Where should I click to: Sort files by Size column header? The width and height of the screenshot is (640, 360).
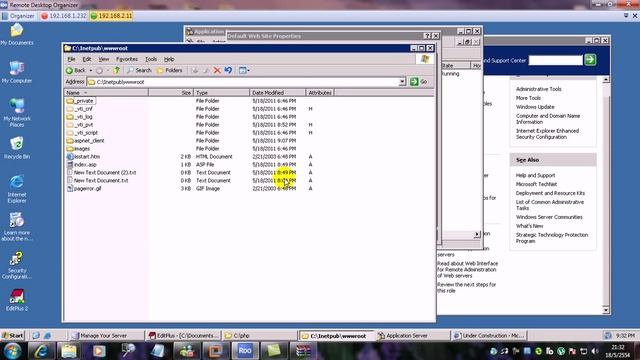[x=171, y=93]
